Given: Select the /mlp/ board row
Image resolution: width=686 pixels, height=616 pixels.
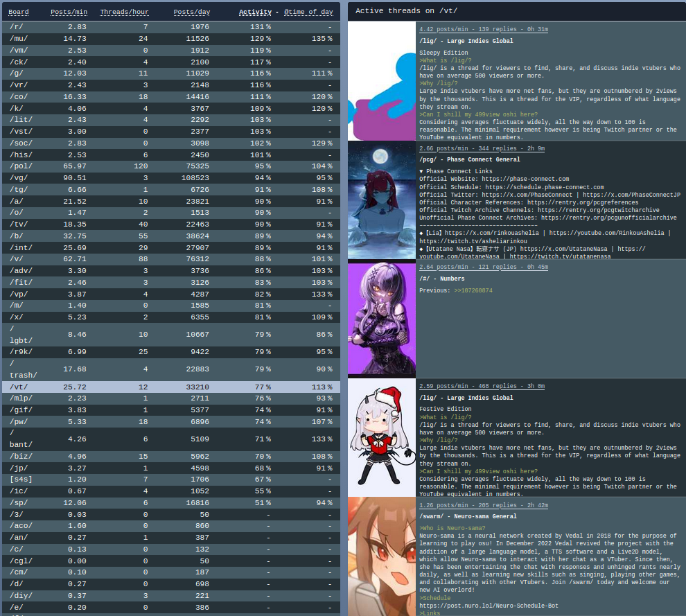Looking at the screenshot, I should [x=171, y=398].
